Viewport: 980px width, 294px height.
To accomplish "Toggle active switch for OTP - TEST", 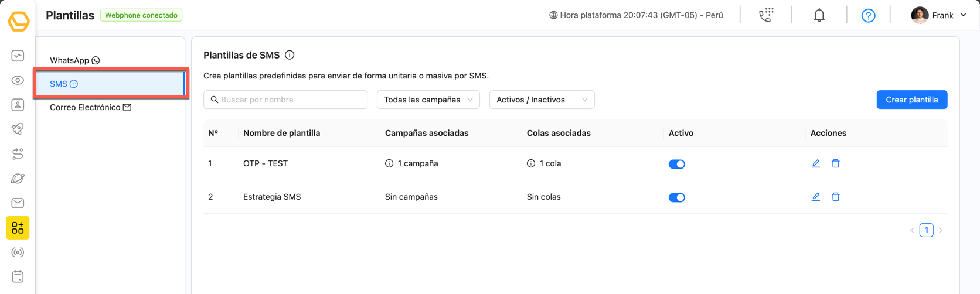I will tap(676, 164).
